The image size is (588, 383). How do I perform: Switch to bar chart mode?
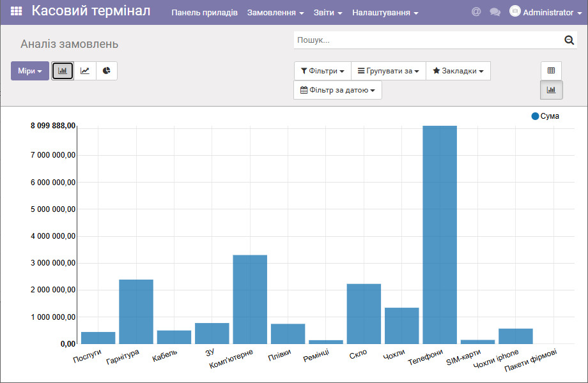(x=63, y=71)
